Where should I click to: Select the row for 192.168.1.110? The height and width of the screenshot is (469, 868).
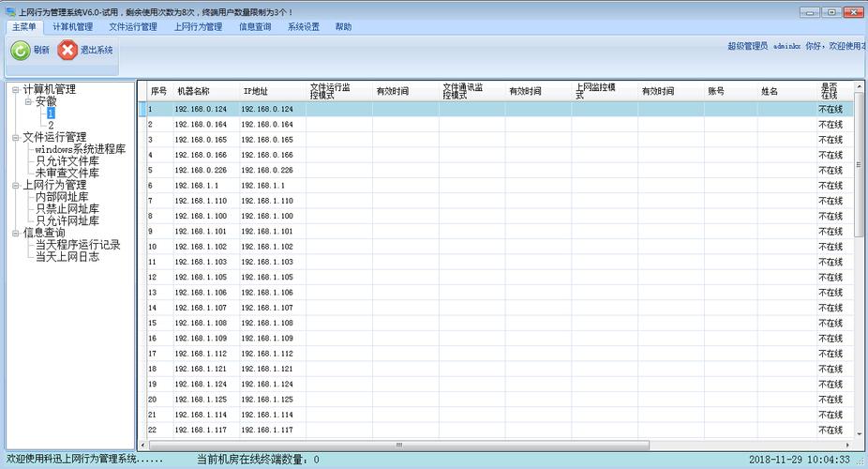click(201, 201)
